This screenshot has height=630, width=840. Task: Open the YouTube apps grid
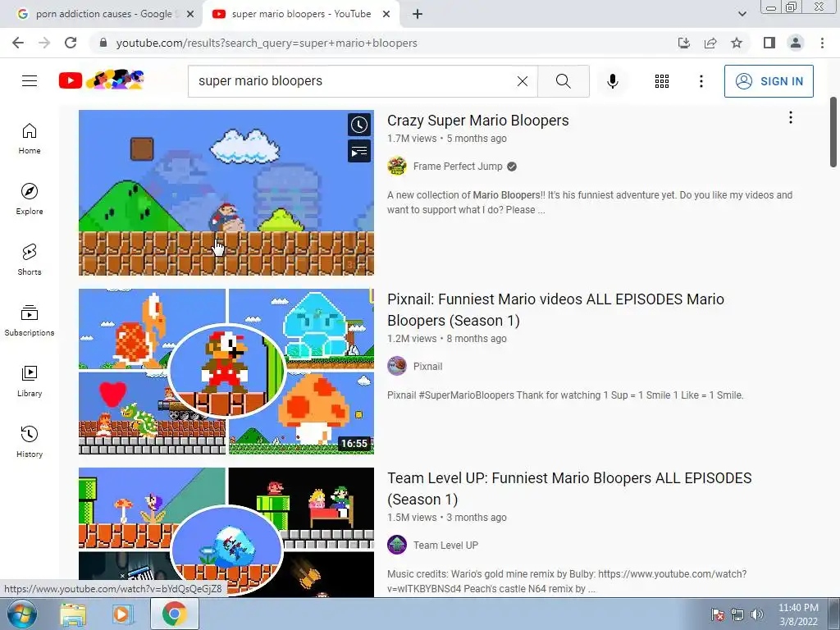tap(662, 81)
